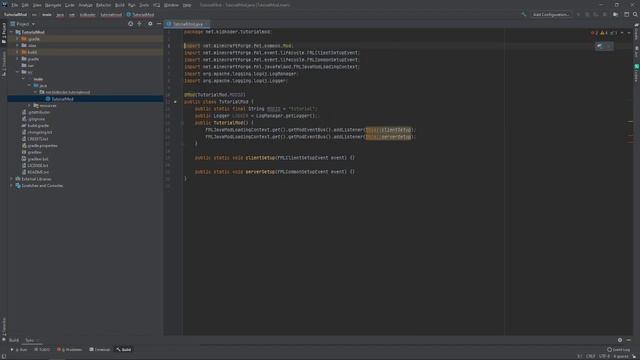Toggle the Project tool window side tab
Screen dimensions: 640x360
click(4, 33)
